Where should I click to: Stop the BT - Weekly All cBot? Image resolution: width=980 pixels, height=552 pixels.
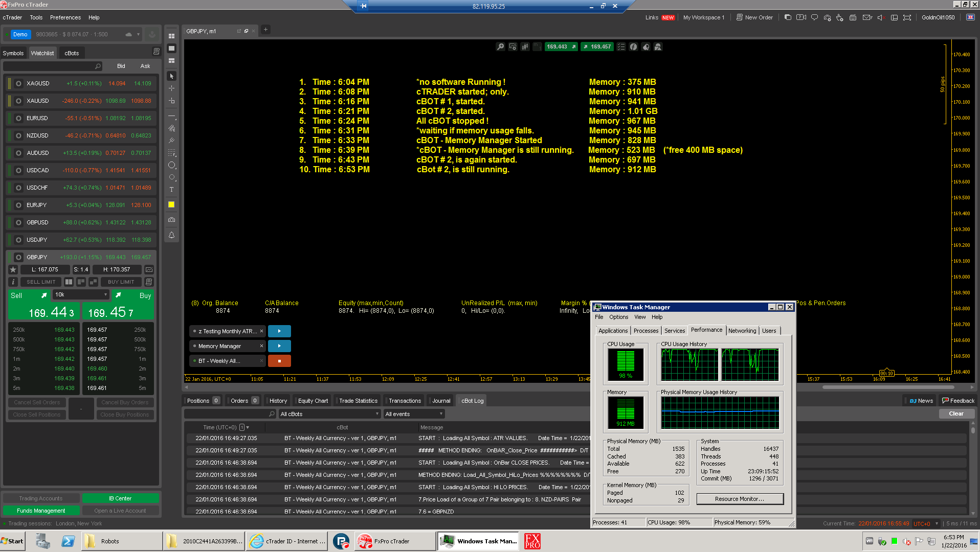(x=279, y=361)
